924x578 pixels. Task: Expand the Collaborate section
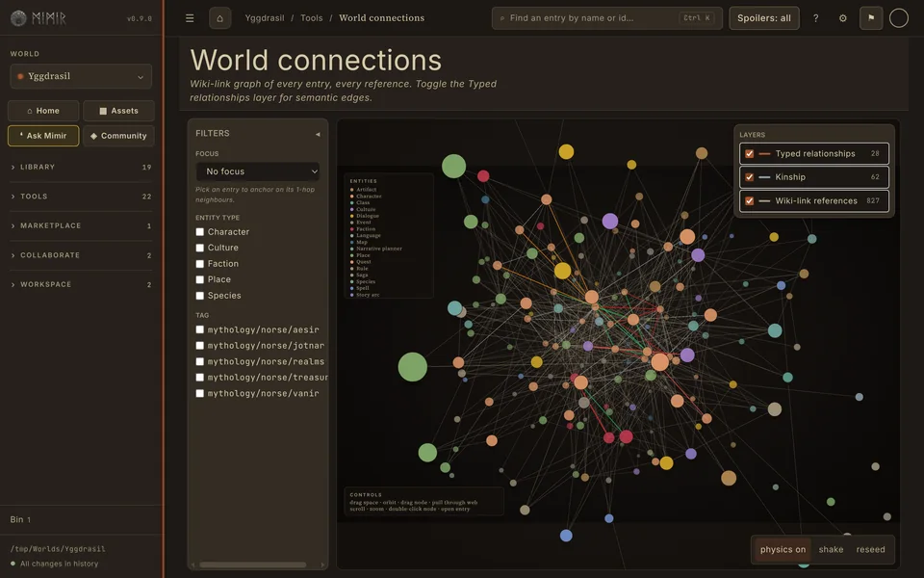pyautogui.click(x=81, y=255)
